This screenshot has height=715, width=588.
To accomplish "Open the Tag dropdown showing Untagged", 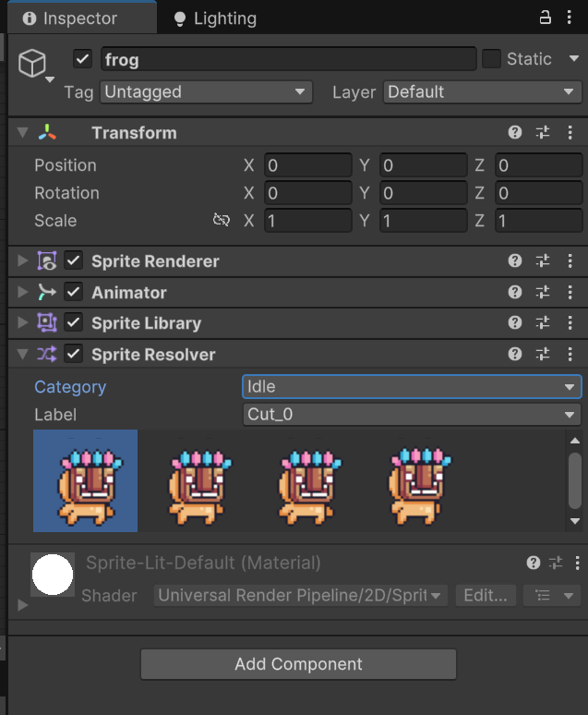I will click(207, 92).
